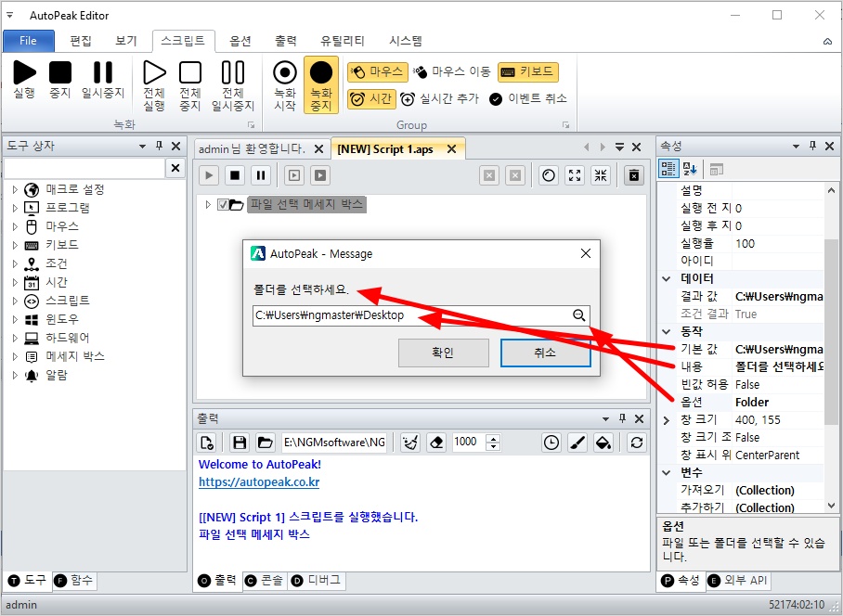Expand 마우스 tree node in toolbox
The height and width of the screenshot is (616, 843).
click(x=15, y=226)
